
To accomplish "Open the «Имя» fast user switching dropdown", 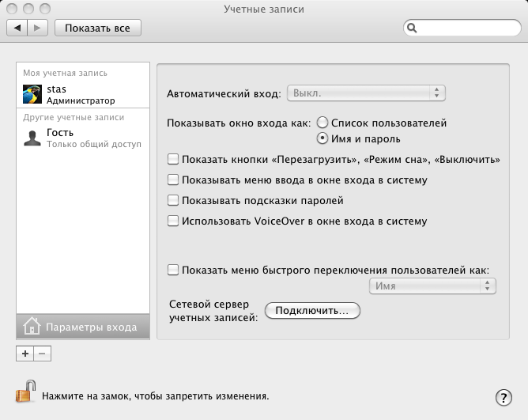I will tap(432, 286).
